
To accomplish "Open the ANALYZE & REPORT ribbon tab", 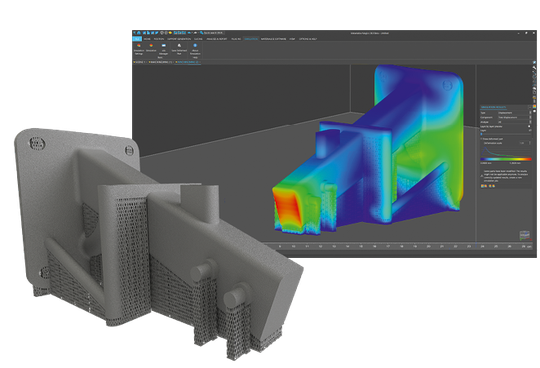I will pyautogui.click(x=217, y=39).
